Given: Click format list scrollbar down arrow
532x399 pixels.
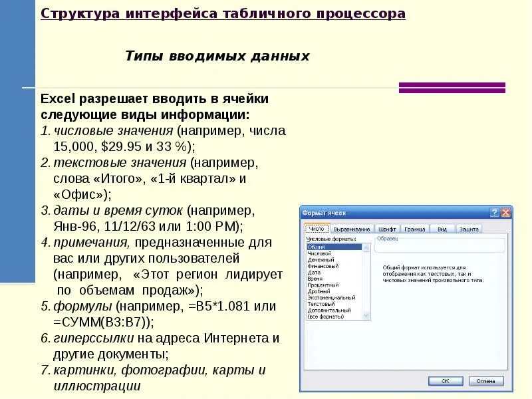Looking at the screenshot, I should pos(366,316).
